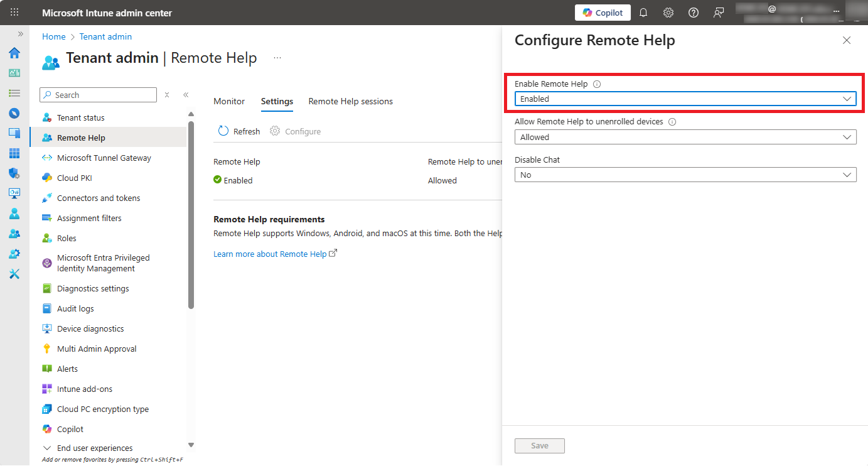Focus the sidebar Search box
The height and width of the screenshot is (466, 868).
coord(98,95)
